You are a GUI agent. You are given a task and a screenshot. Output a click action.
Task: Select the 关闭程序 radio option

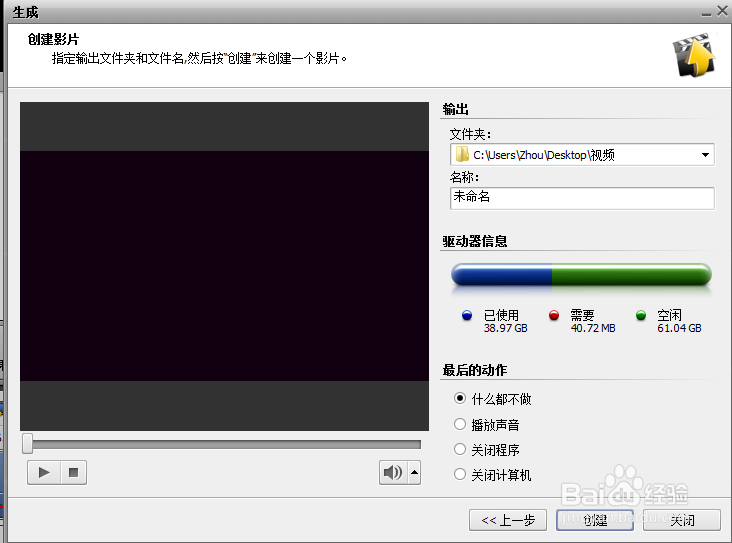[x=460, y=449]
